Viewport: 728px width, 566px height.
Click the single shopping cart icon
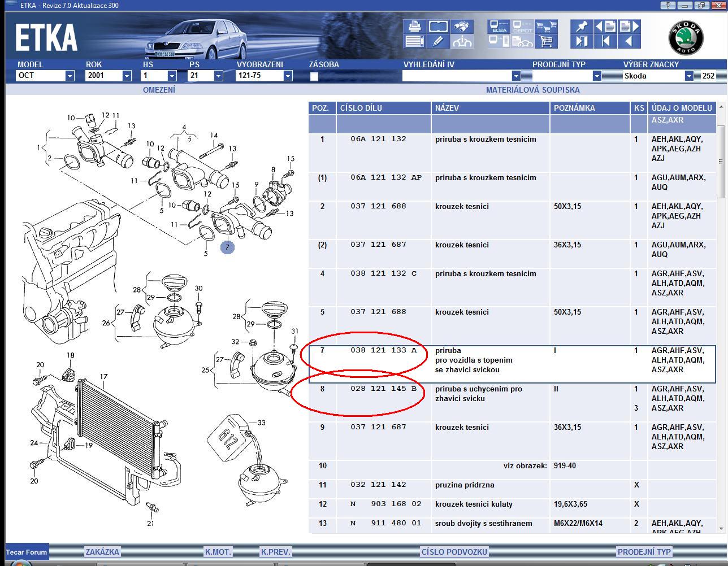coord(546,41)
